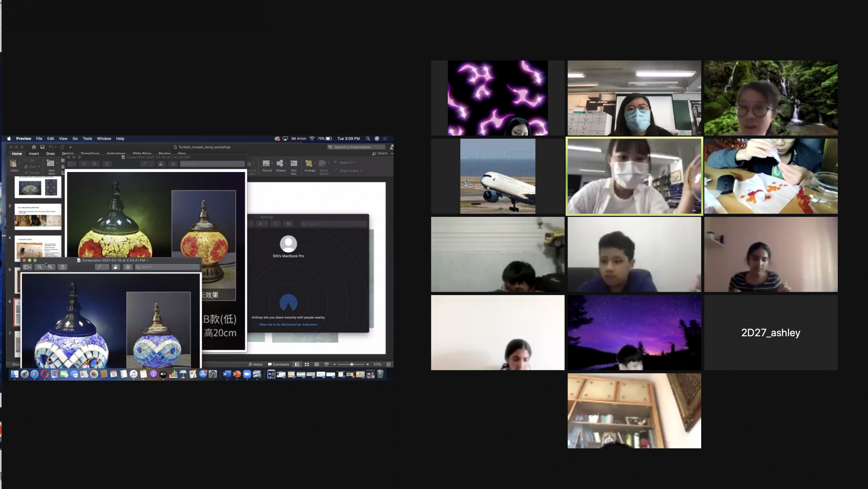This screenshot has height=489, width=868.
Task: Open the Tools menu
Action: pos(87,138)
